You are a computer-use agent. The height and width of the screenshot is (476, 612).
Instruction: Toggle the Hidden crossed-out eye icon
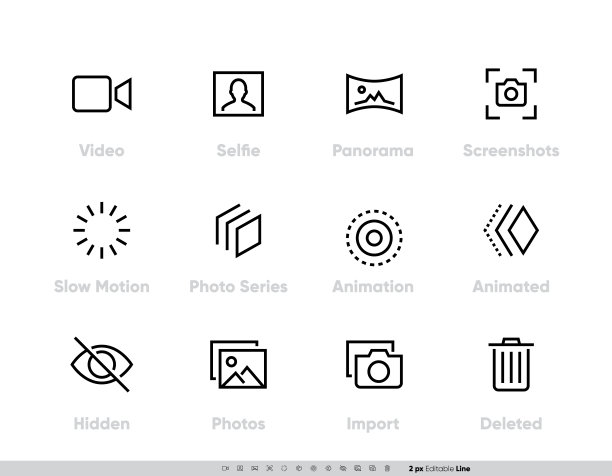[101, 366]
